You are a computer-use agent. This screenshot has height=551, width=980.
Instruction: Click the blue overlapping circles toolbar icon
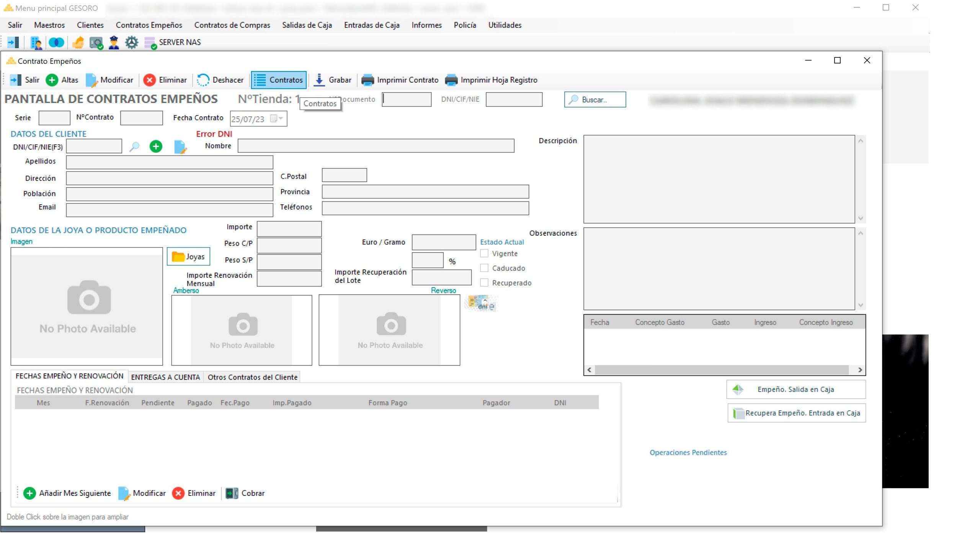tap(57, 42)
